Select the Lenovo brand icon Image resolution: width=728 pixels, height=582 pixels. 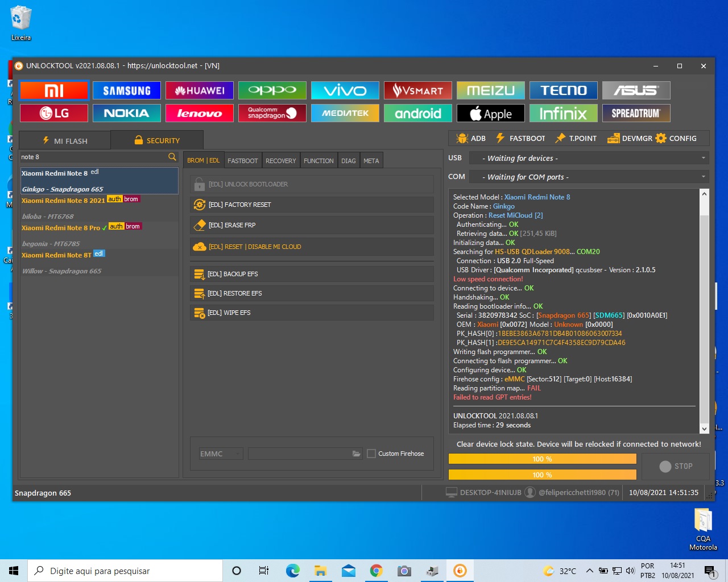point(200,113)
